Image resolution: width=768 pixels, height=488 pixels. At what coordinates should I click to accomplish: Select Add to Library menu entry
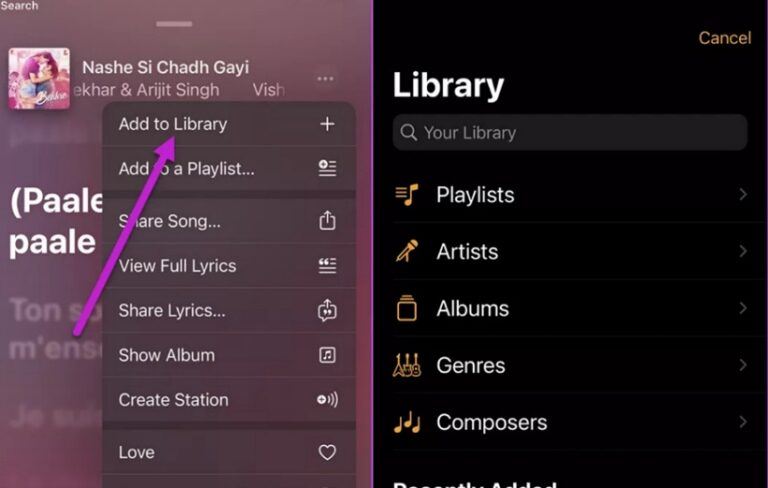click(x=229, y=124)
